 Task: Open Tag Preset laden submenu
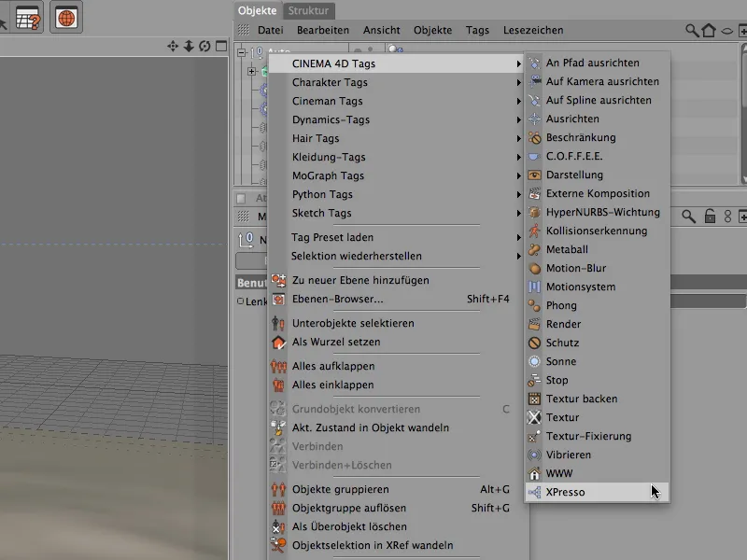[396, 237]
